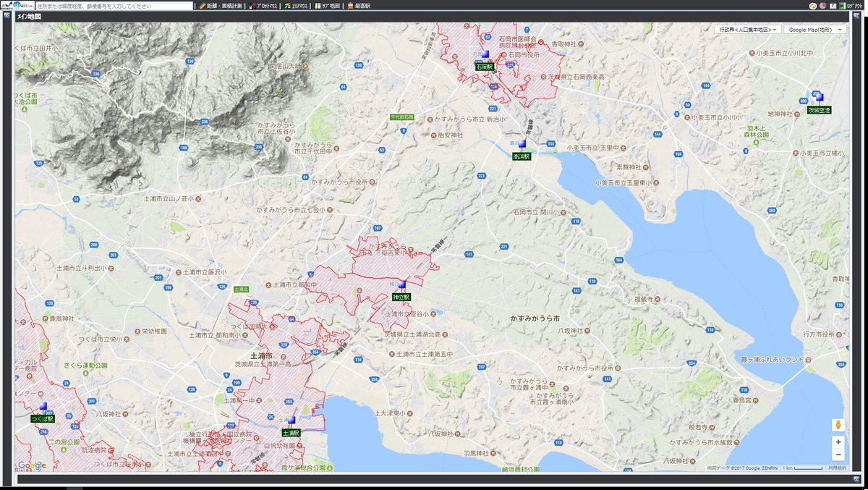Click the さくら運動公園 park label
868x490 pixels.
[87, 366]
